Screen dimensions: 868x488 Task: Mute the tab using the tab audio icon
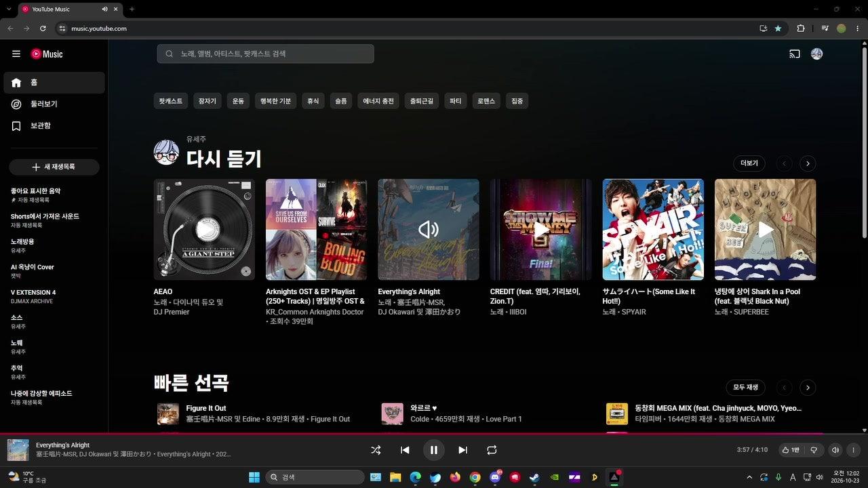[x=105, y=9]
